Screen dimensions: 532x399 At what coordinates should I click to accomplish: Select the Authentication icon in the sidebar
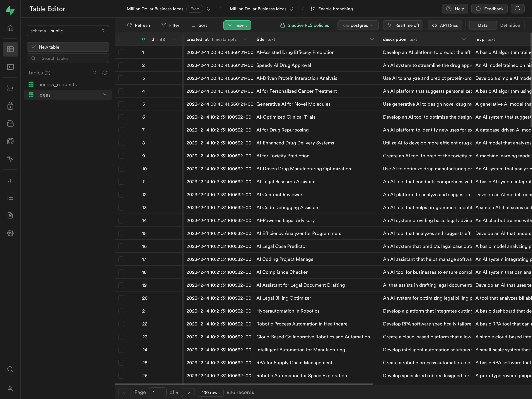click(x=10, y=106)
